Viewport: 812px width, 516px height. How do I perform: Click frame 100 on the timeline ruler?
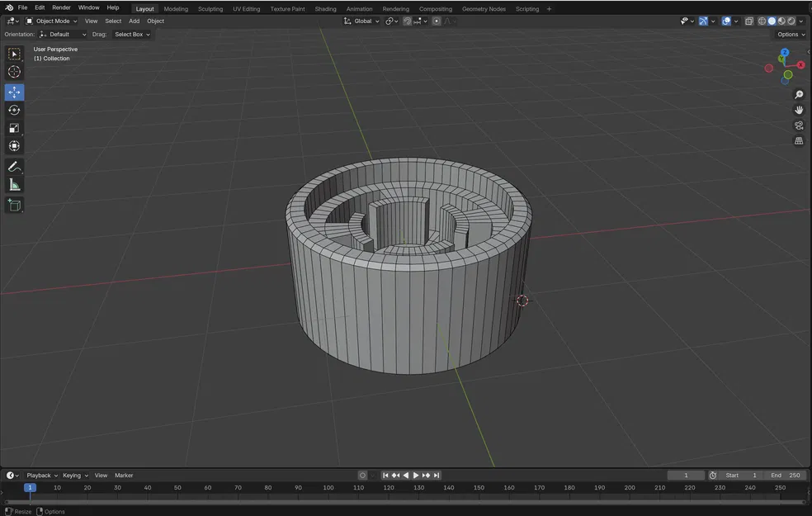(328, 488)
